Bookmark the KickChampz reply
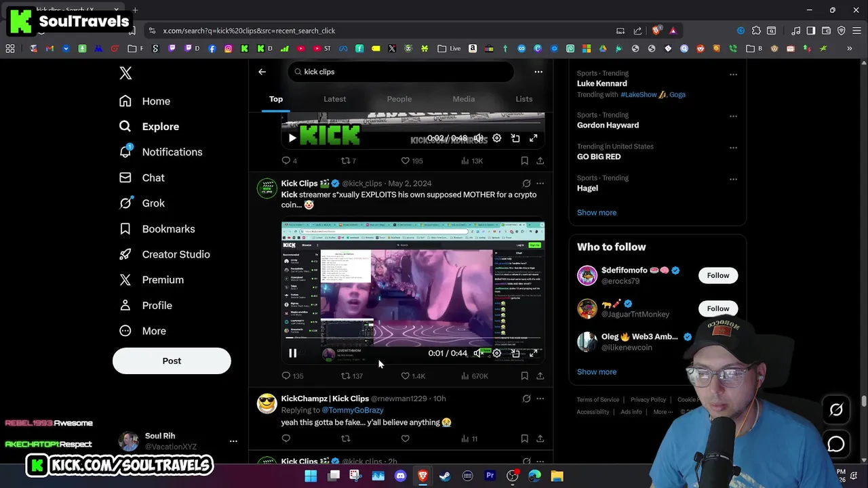 click(524, 439)
